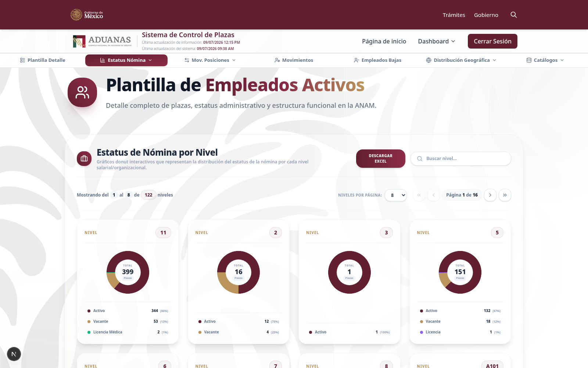Click the Nivel 11 donut chart

pyautogui.click(x=128, y=272)
